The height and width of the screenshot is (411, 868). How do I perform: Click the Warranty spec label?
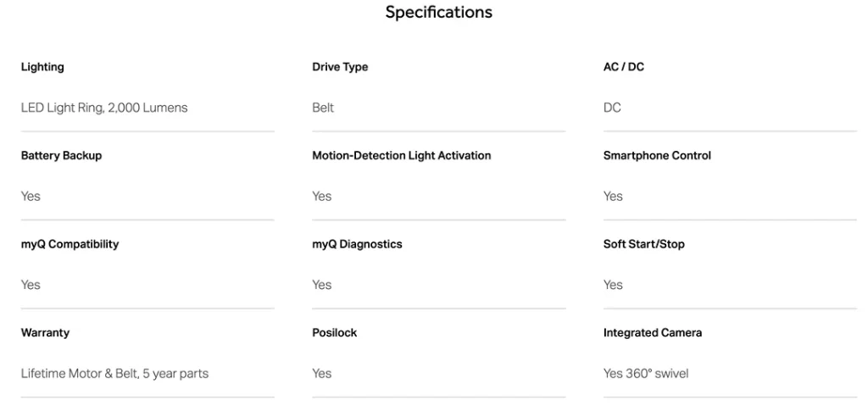[x=45, y=333]
